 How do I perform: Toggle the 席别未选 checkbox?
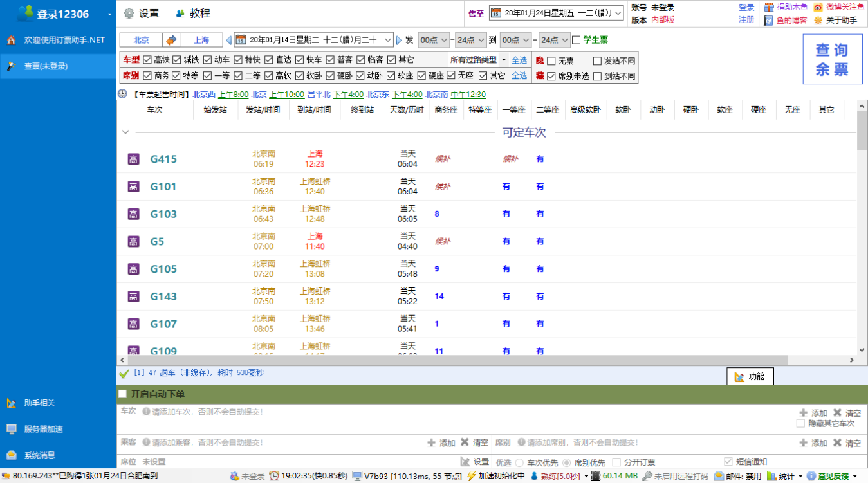click(x=551, y=77)
